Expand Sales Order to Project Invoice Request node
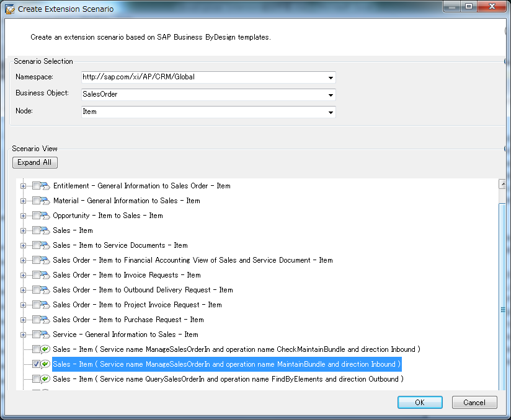Screen dimensions: 511x420 click(23, 305)
